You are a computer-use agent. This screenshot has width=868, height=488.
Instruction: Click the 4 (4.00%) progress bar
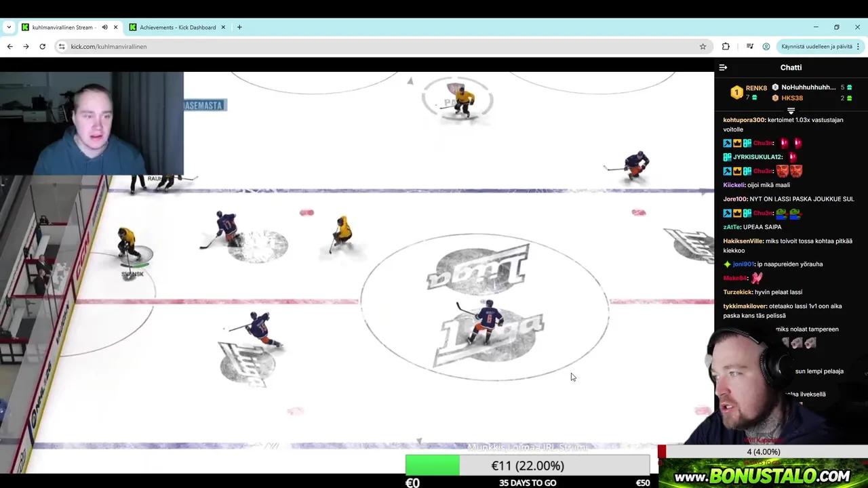click(x=763, y=452)
